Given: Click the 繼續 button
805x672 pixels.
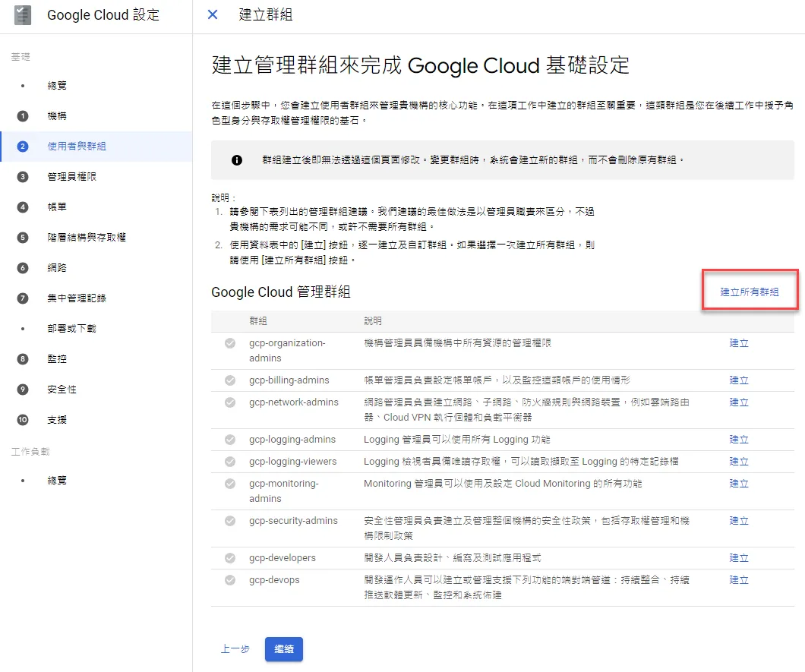Looking at the screenshot, I should 284,649.
